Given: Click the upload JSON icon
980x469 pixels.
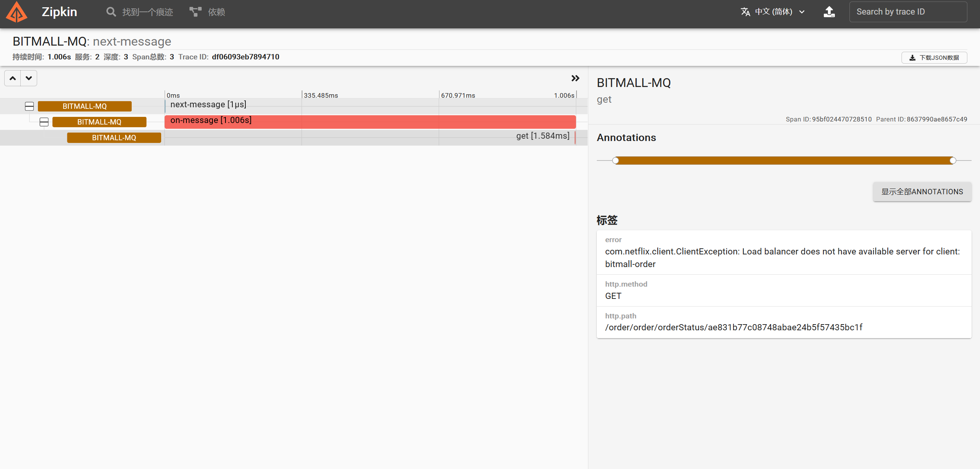Looking at the screenshot, I should click(829, 12).
